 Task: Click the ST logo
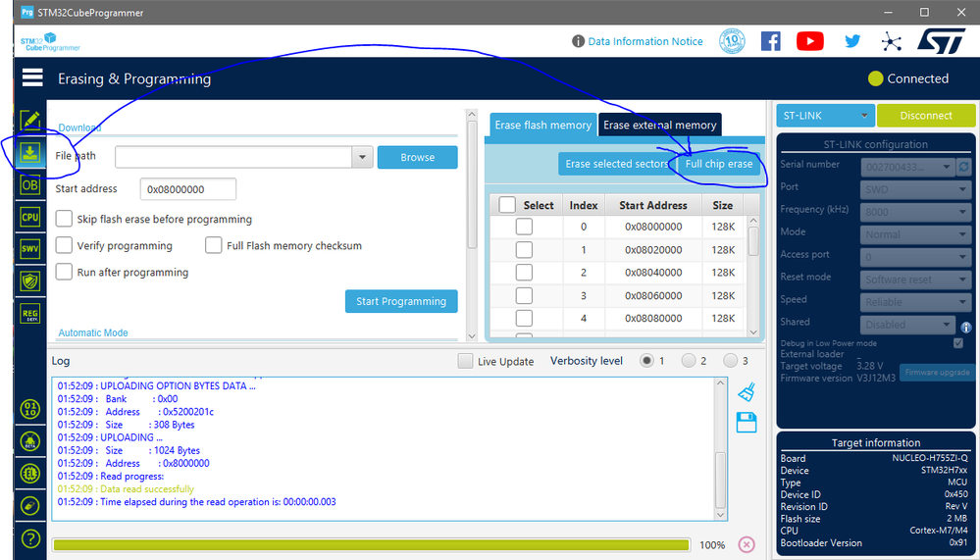coord(941,41)
